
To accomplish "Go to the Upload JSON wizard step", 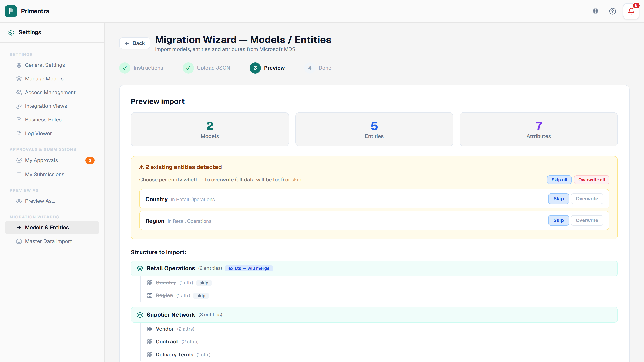I will (206, 68).
